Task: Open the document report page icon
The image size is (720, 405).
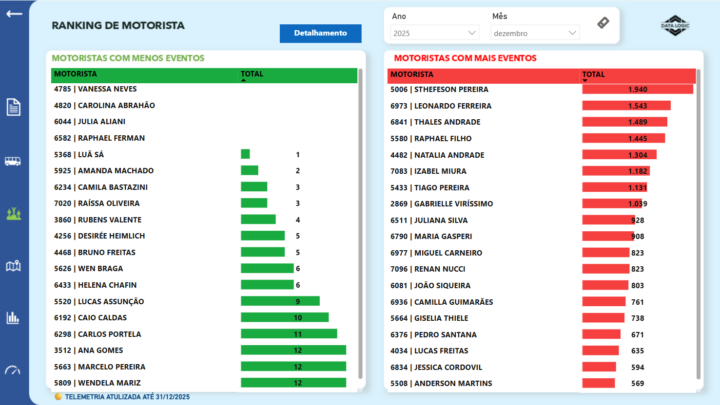Action: pos(14,107)
